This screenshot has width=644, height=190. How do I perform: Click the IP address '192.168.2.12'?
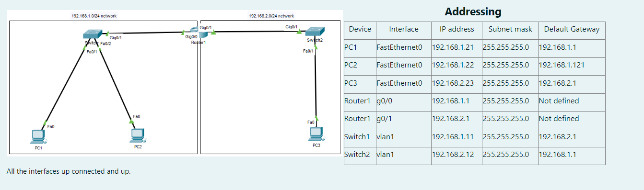coord(453,155)
